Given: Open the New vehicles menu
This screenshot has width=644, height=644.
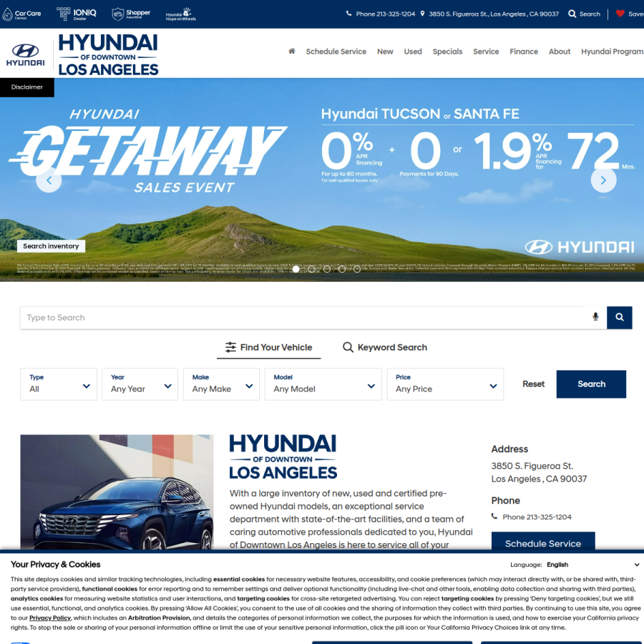Looking at the screenshot, I should 385,52.
